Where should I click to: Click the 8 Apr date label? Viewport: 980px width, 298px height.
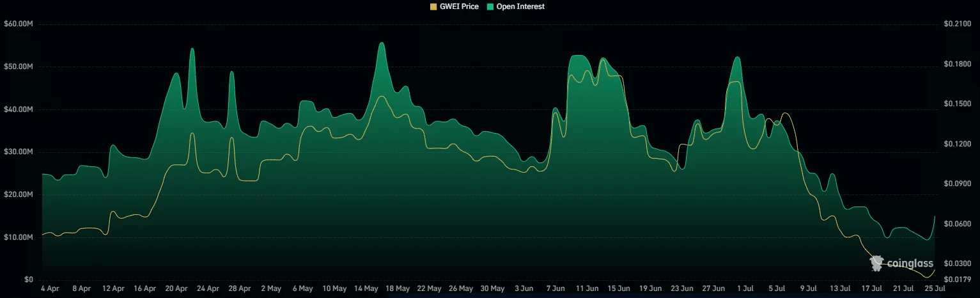tap(81, 289)
